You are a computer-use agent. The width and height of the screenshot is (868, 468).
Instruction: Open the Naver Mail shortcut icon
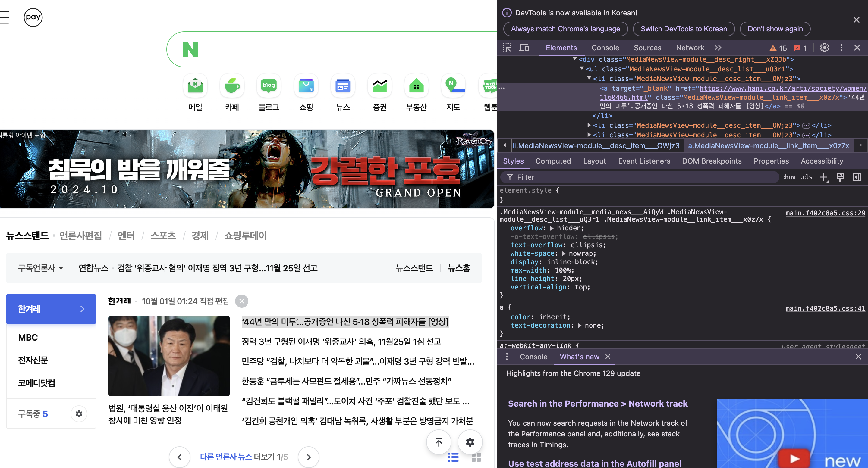pyautogui.click(x=195, y=86)
